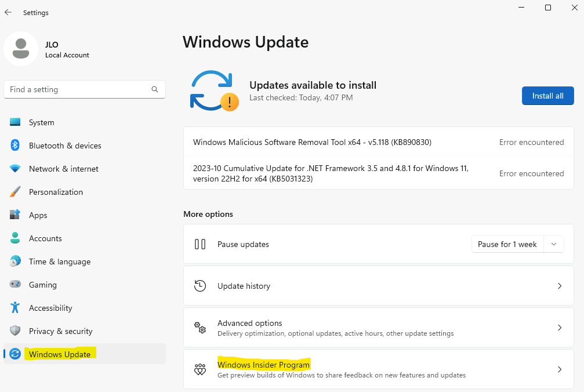Click the Install all button
This screenshot has height=392, width=584.
[x=548, y=96]
